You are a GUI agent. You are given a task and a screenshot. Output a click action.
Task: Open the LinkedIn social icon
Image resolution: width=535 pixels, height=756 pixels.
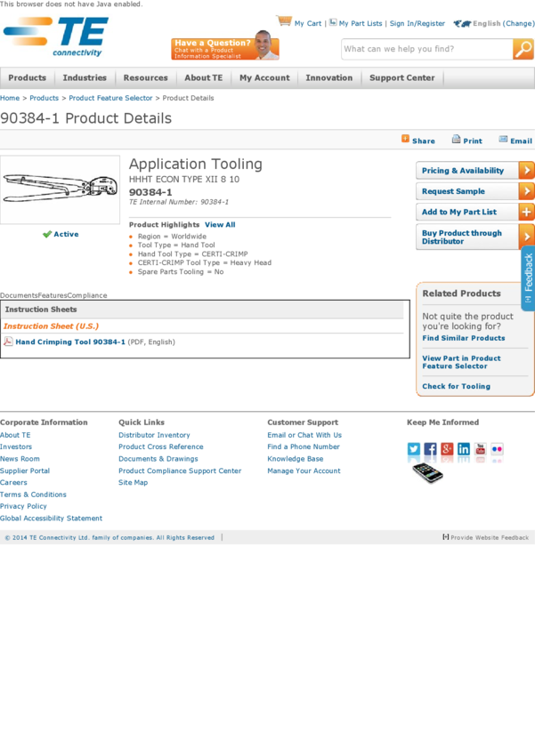[x=464, y=449]
